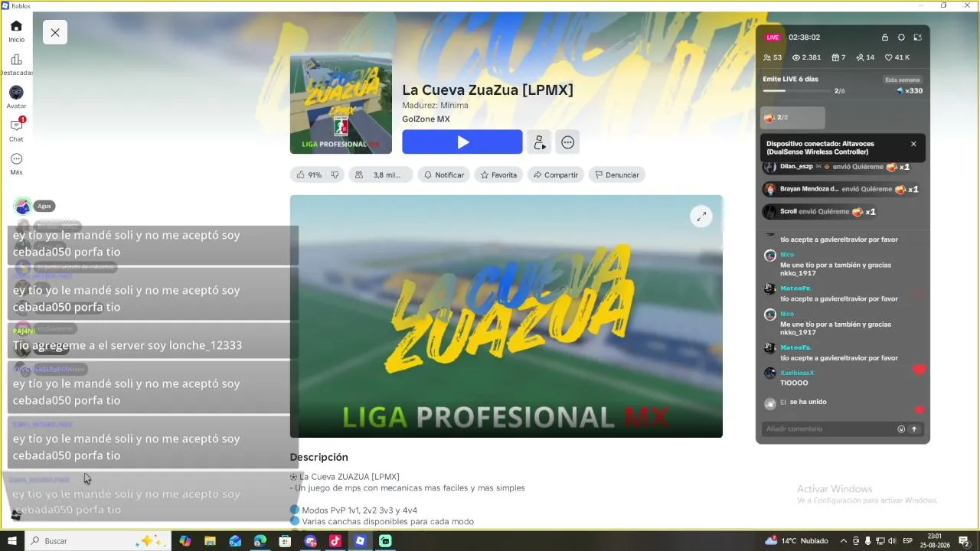Show the 2.381 viewers count
980x551 pixels.
806,57
